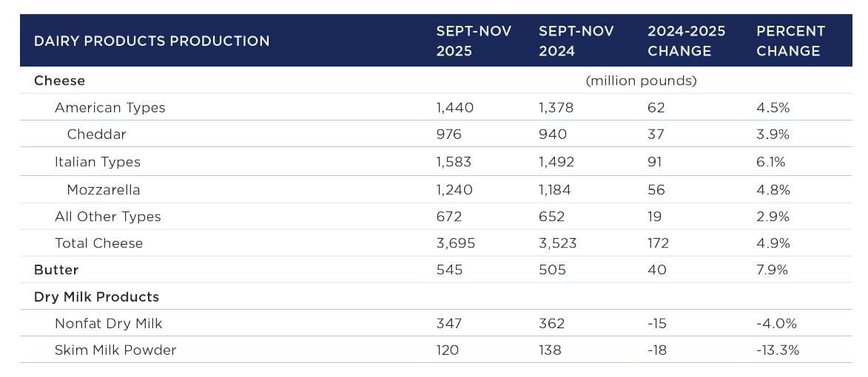Click the Percent Change column header
Image resolution: width=868 pixels, height=377 pixels.
(790, 41)
